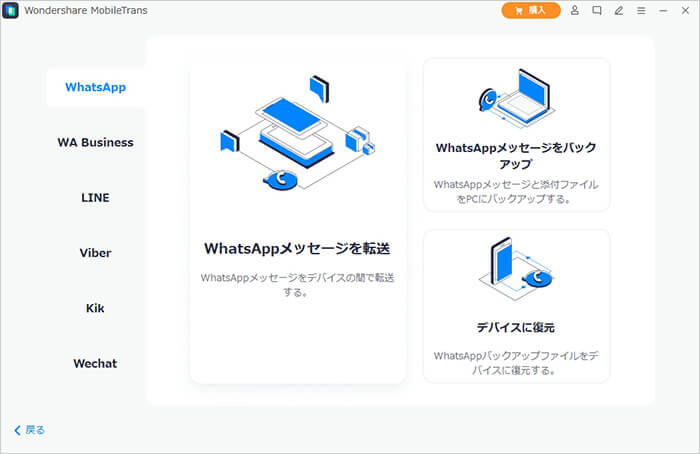Click the orange 購入 purchase button
Screen dimensions: 700x454
530,10
